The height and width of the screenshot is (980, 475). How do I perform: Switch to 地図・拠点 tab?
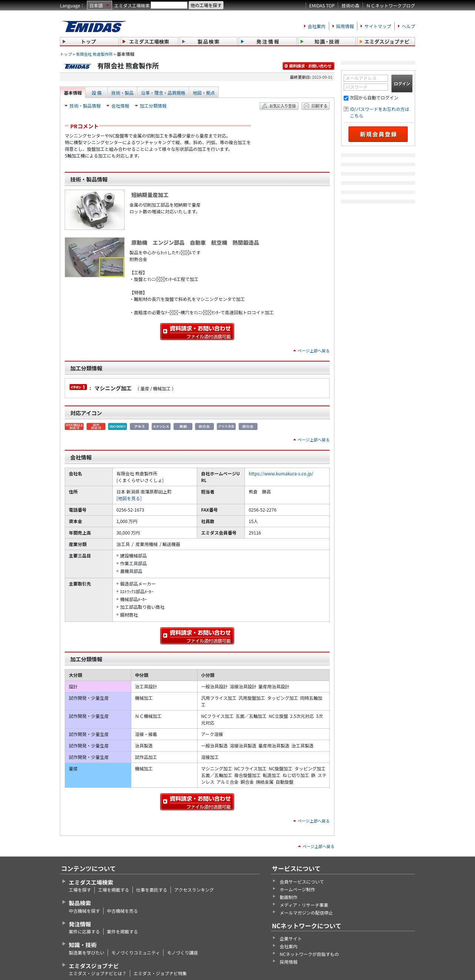pos(203,93)
